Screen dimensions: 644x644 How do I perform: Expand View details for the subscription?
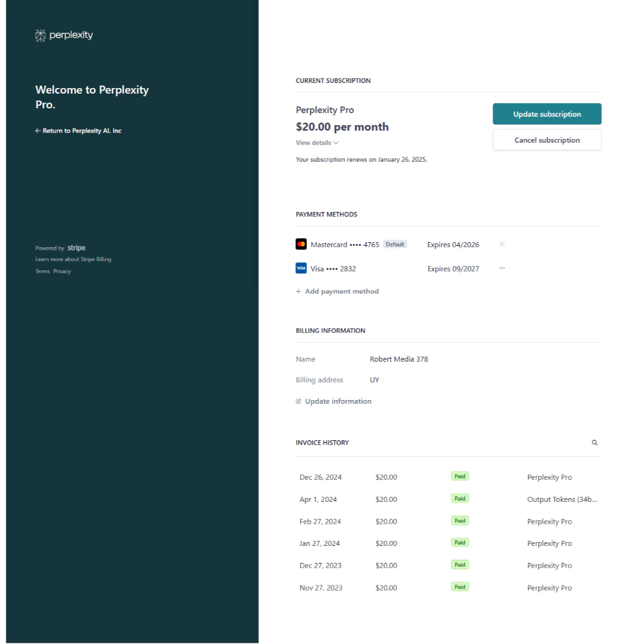coord(317,143)
